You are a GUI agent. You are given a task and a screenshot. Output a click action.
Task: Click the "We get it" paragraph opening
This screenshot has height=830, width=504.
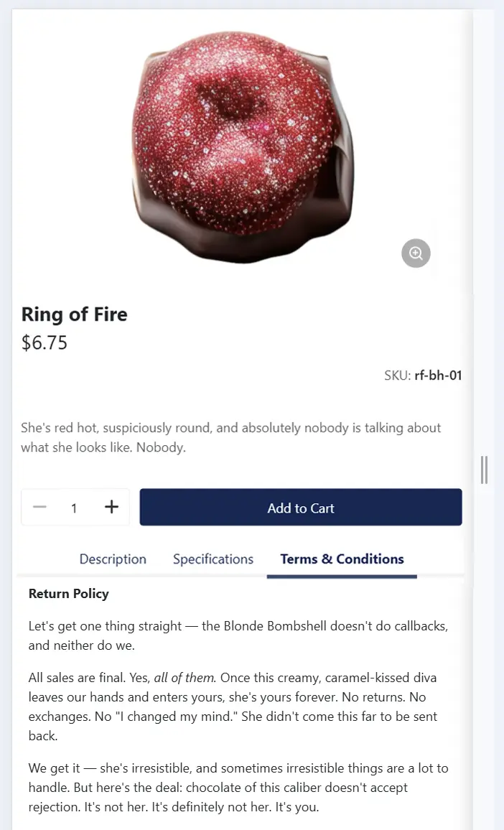[54, 768]
